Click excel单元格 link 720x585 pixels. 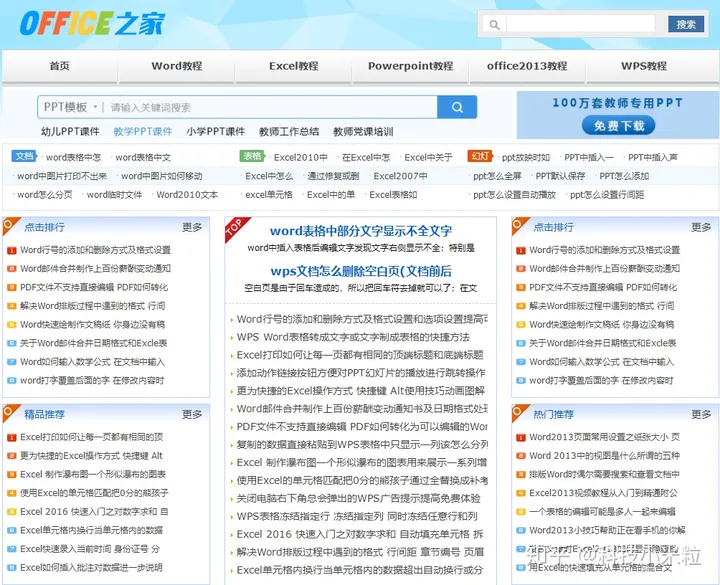pos(269,195)
